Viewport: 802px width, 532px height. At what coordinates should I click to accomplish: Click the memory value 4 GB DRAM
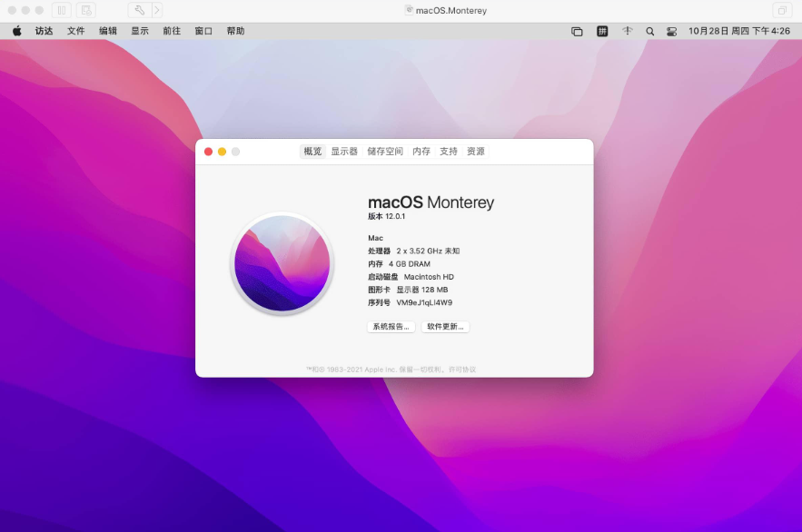[410, 263]
